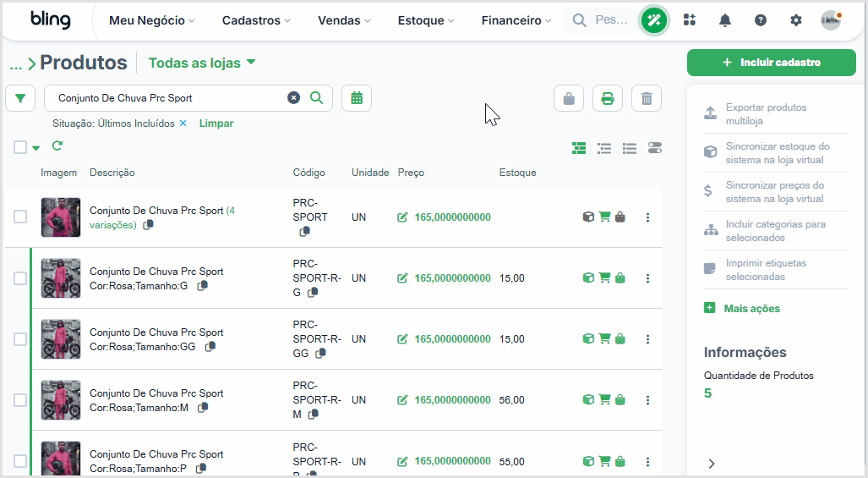Edit price of the PRC-SPORT parent product
Image resolution: width=868 pixels, height=478 pixels.
(x=402, y=217)
